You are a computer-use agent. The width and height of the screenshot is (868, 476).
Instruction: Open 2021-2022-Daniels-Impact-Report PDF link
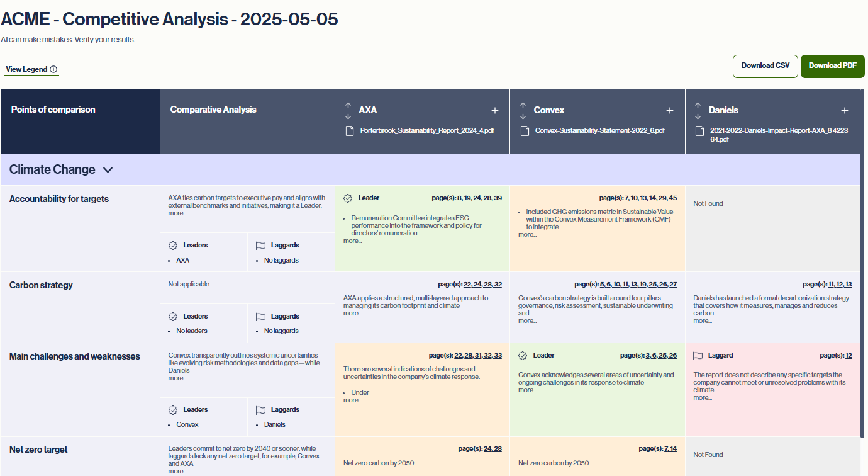779,135
